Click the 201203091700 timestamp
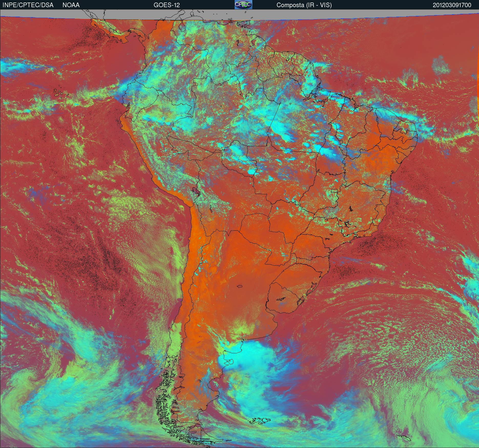Image resolution: width=479 pixels, height=448 pixels. (x=452, y=5)
